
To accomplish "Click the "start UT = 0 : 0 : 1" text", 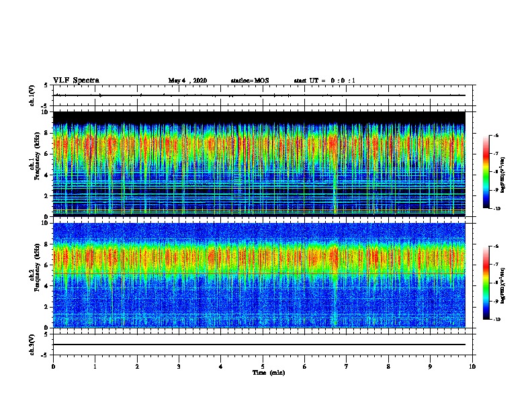I will pyautogui.click(x=324, y=81).
